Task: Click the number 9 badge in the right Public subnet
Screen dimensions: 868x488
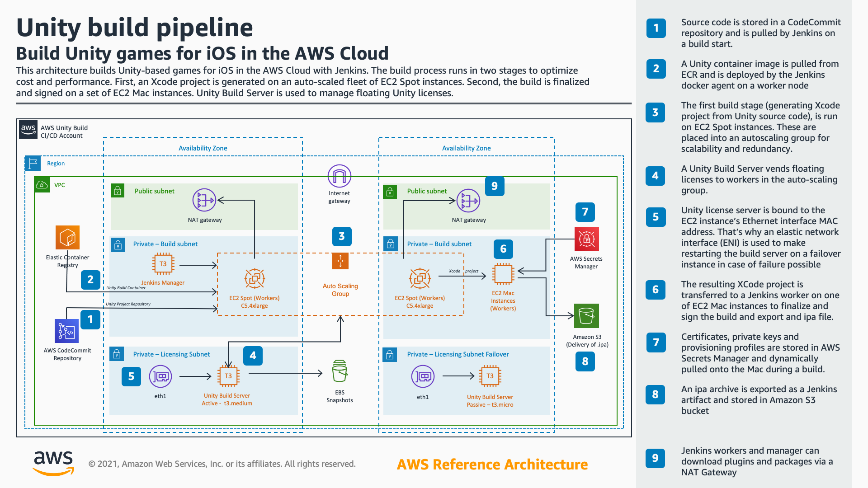Action: tap(495, 186)
